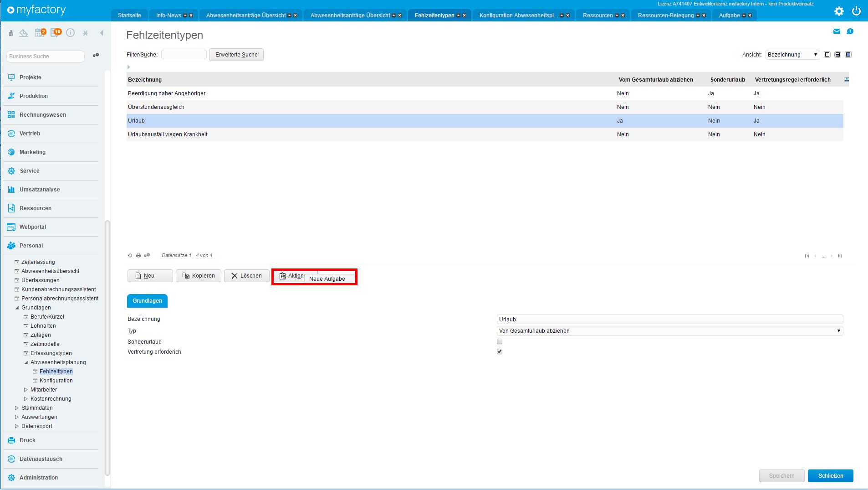Click the print icon below the list
868x490 pixels.
pos(138,256)
